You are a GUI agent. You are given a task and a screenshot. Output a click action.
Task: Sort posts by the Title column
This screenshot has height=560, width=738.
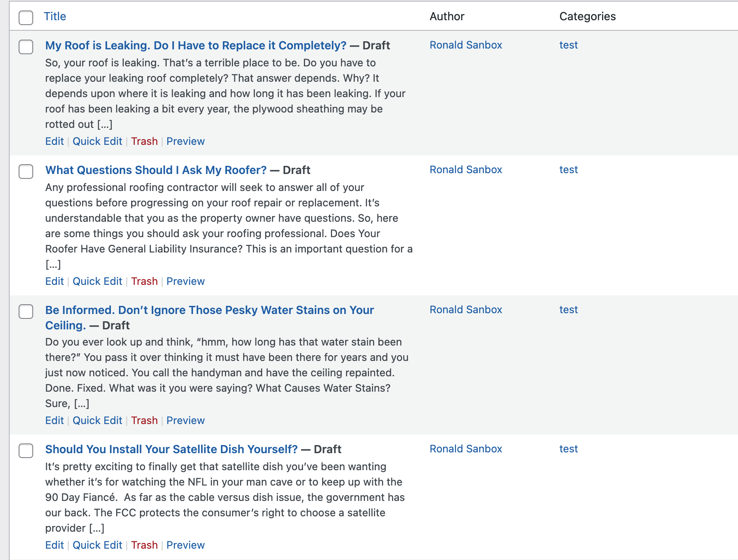click(55, 16)
